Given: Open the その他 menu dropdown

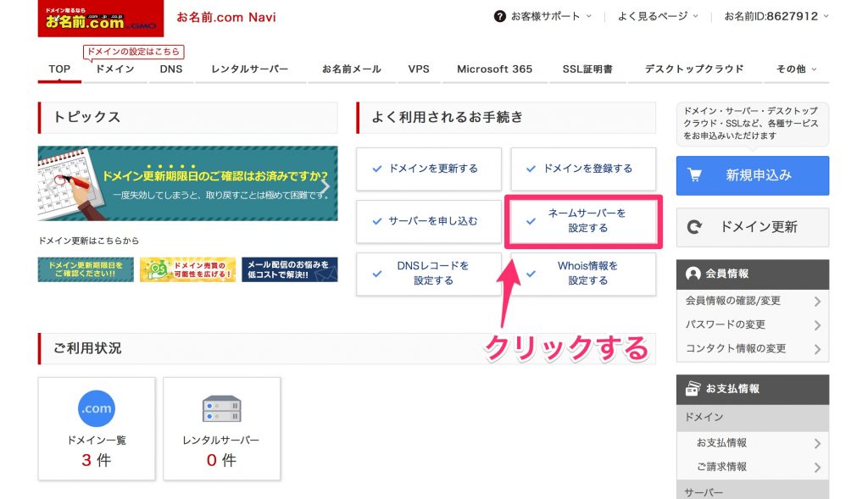Looking at the screenshot, I should click(796, 69).
